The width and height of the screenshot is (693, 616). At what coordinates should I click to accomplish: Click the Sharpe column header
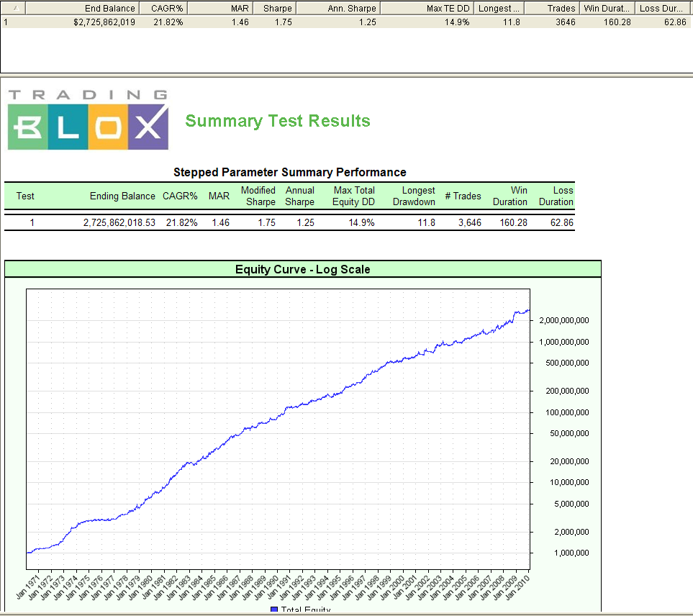[277, 9]
